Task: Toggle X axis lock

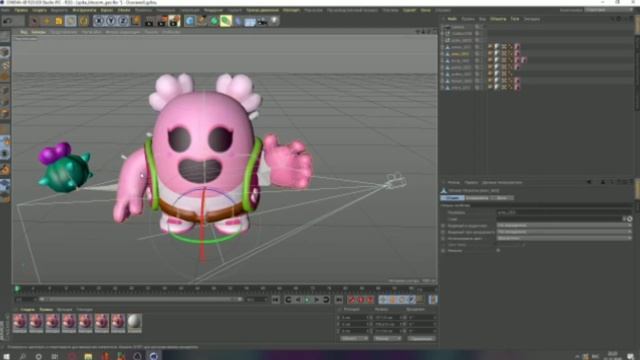Action: (99, 21)
